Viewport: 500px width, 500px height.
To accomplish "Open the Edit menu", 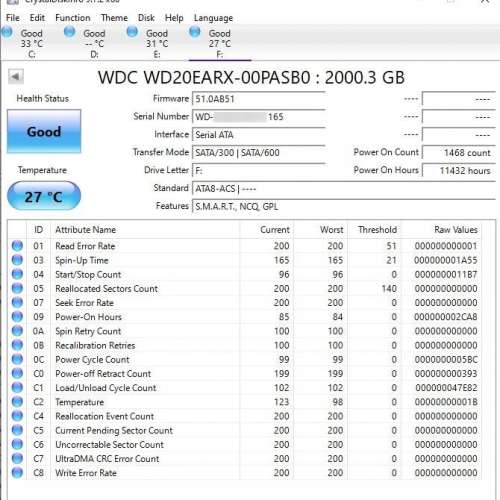I will coord(37,18).
